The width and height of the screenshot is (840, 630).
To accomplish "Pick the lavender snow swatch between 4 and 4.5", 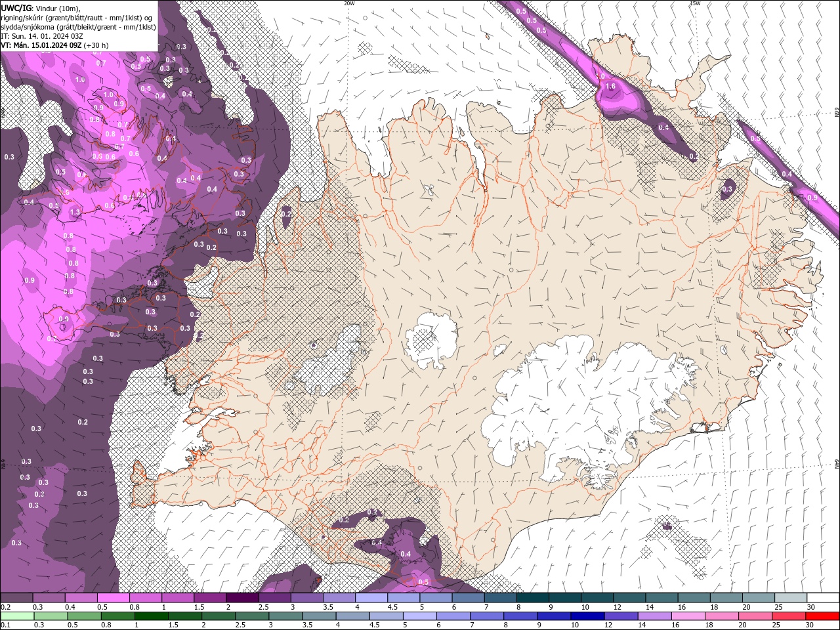I will [x=371, y=597].
